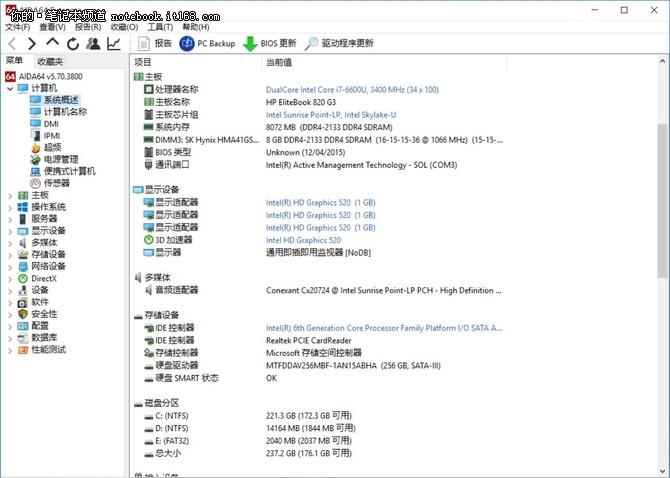Click the scrollbar down arrow
670x478 pixels.
coord(662,471)
